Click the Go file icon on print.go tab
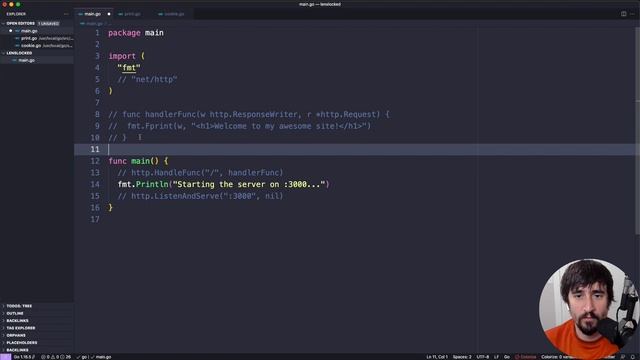The image size is (640, 360). 120,14
